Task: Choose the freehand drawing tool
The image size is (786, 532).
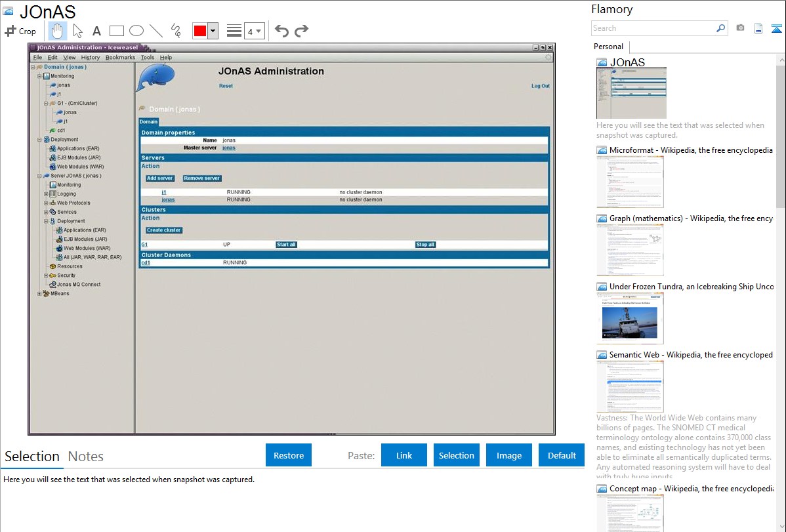Action: (176, 31)
